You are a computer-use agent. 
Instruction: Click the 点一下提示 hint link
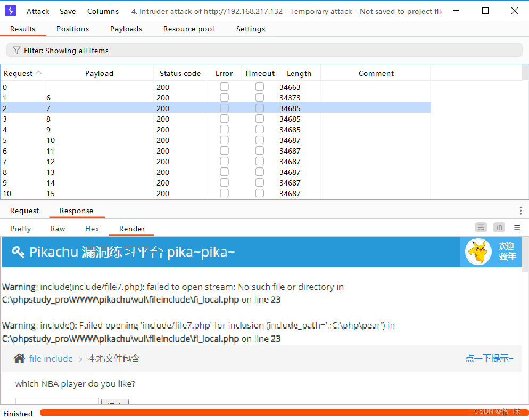pos(488,358)
